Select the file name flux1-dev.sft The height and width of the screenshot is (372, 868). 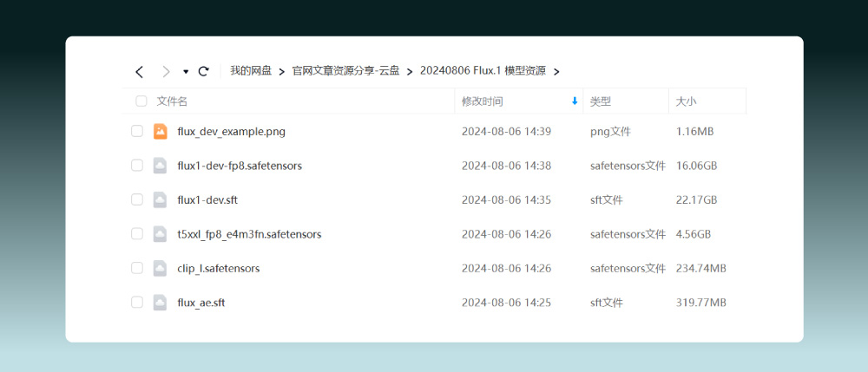[207, 200]
